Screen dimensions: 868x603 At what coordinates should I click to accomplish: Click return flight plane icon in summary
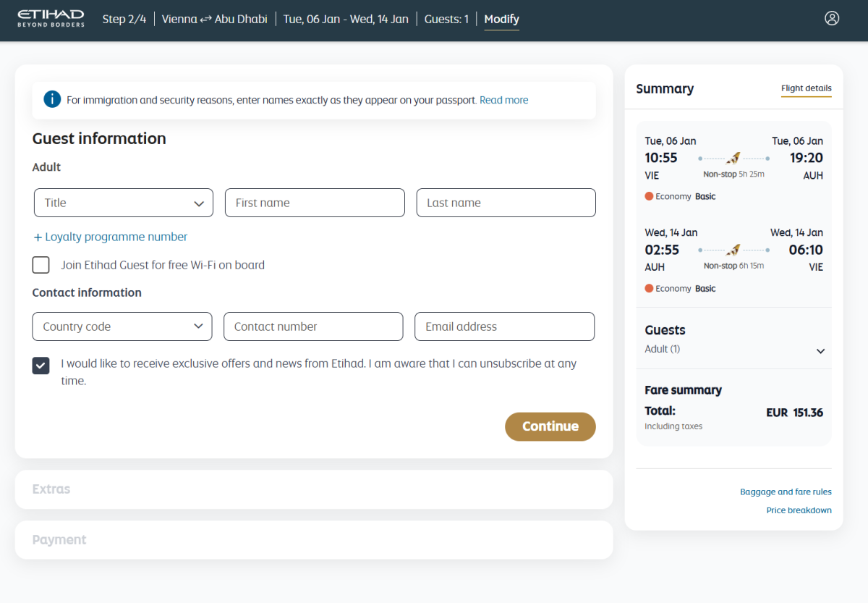(733, 250)
